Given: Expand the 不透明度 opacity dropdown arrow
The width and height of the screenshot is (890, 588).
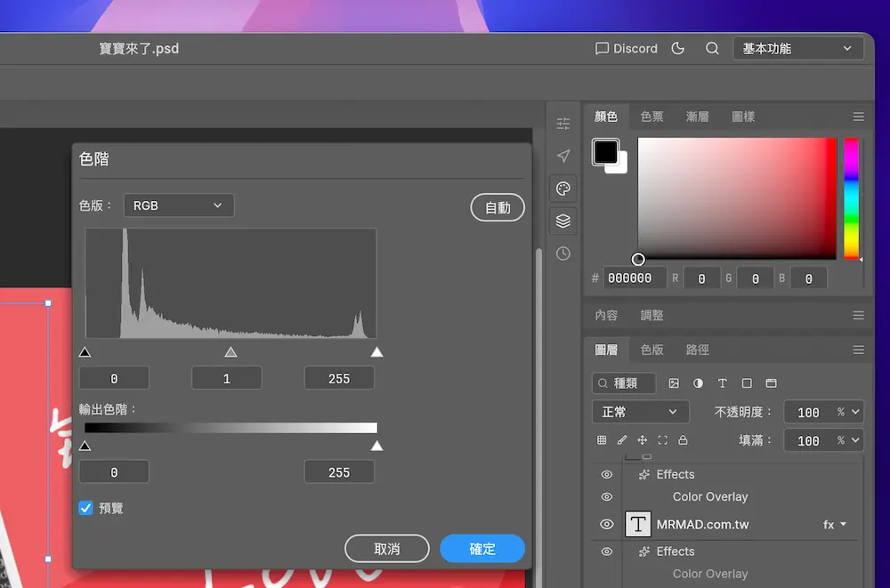Looking at the screenshot, I should 855,412.
